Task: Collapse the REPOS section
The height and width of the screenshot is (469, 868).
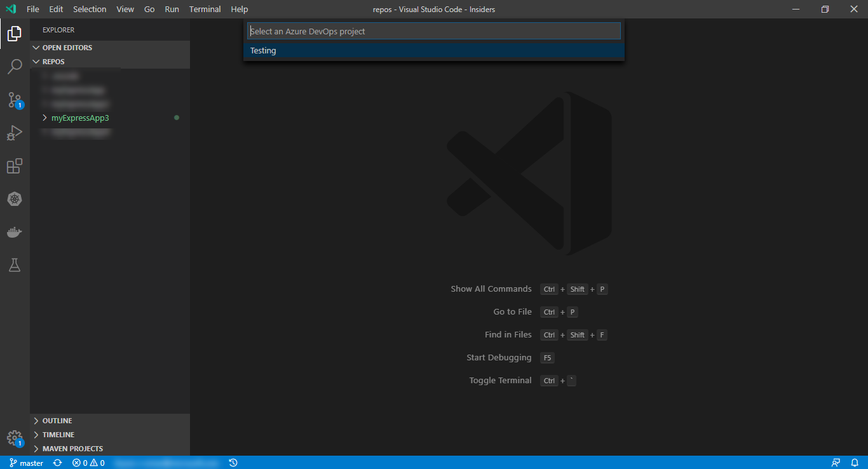Action: pos(110,62)
